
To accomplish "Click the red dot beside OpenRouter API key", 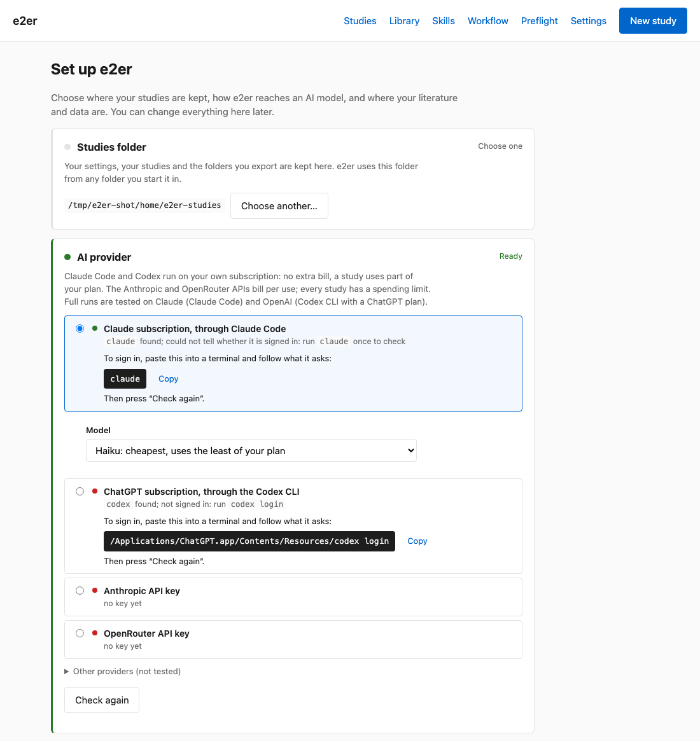I will coord(95,634).
